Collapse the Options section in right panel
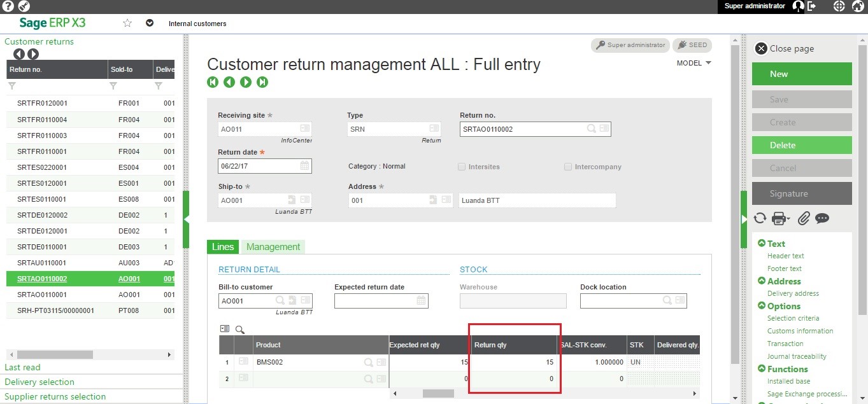 762,306
